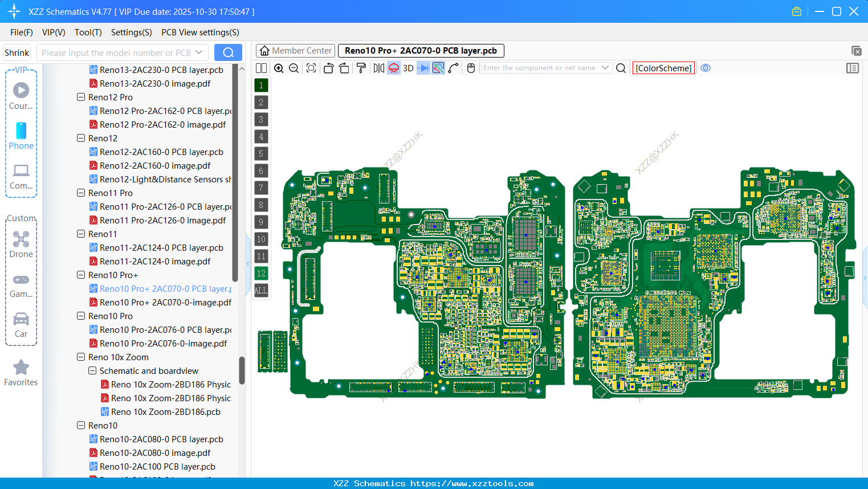
Task: Open the Tool(T) menu
Action: 88,32
